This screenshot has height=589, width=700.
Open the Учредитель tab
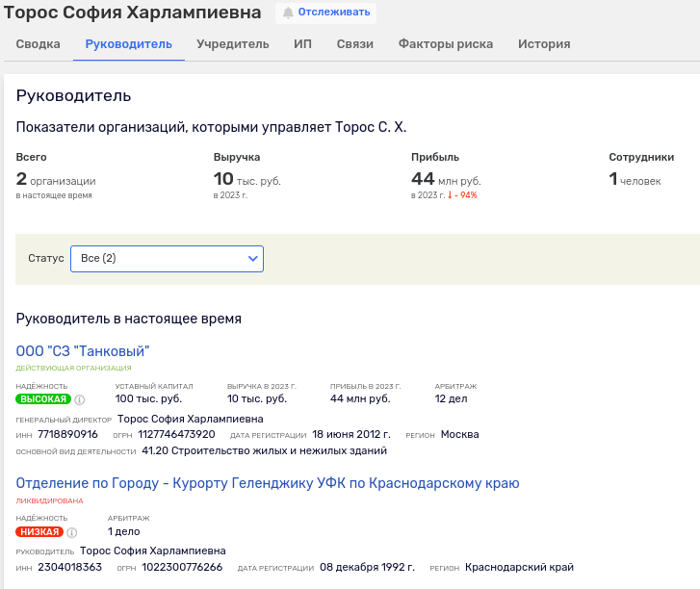point(233,44)
